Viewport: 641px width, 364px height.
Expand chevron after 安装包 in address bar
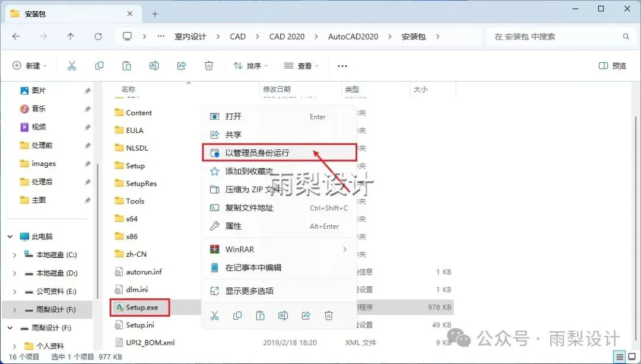click(x=438, y=36)
